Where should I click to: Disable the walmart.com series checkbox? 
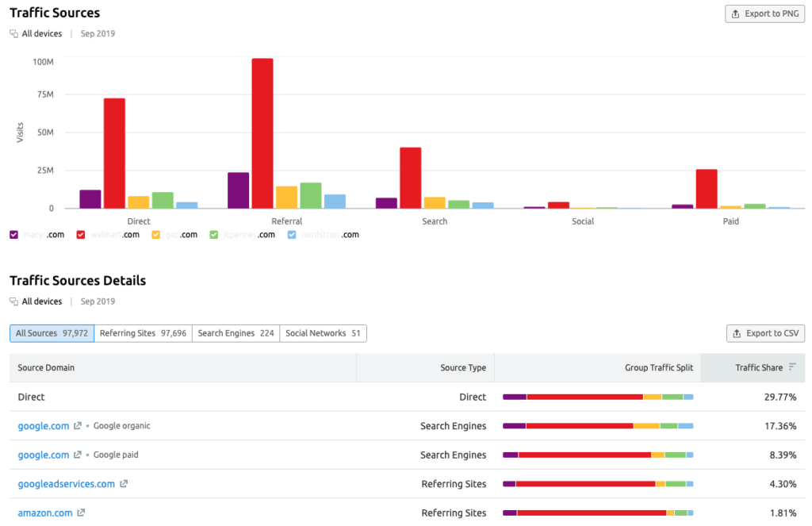tap(79, 234)
